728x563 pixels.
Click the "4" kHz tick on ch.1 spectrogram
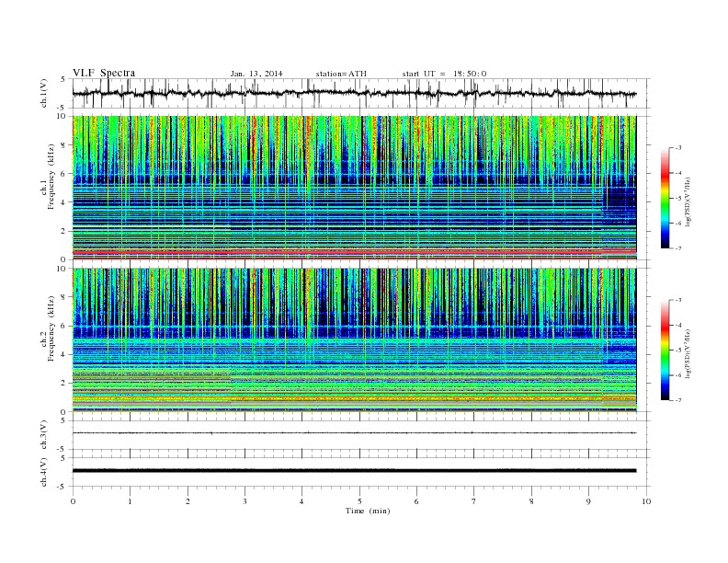pos(64,202)
